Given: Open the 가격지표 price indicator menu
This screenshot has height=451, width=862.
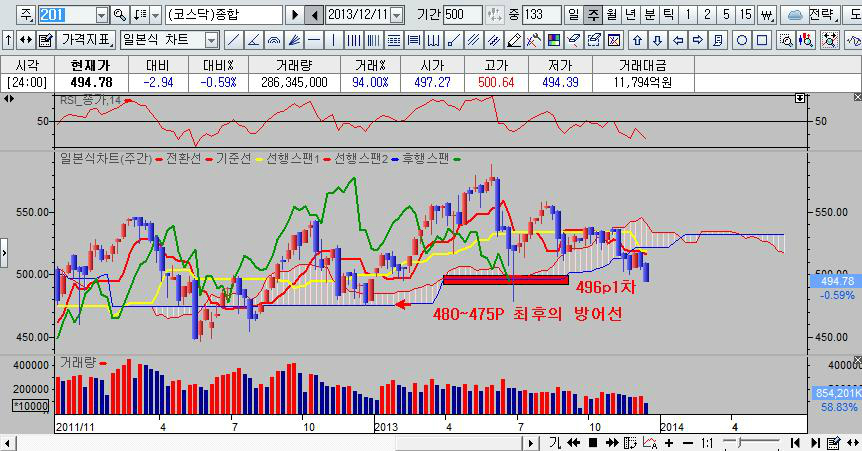Looking at the screenshot, I should coord(86,40).
